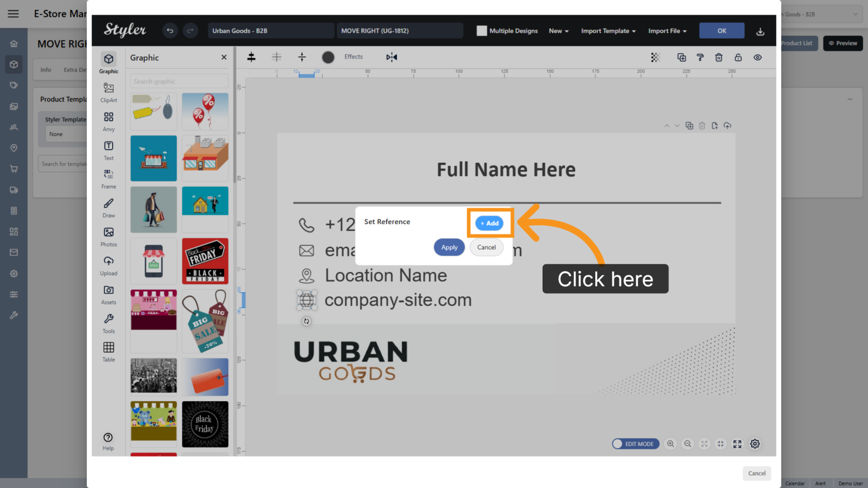Screen dimensions: 868x488
Task: Switch to the Info tab in background
Action: pyautogui.click(x=46, y=70)
